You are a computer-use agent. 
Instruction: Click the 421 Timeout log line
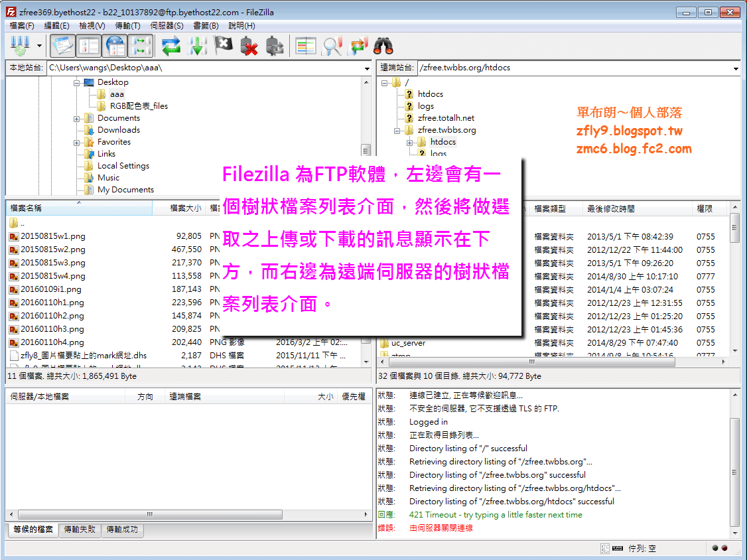(x=496, y=515)
